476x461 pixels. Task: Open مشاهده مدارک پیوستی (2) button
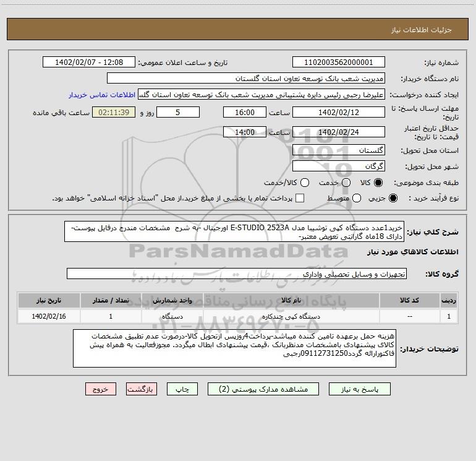pyautogui.click(x=263, y=389)
